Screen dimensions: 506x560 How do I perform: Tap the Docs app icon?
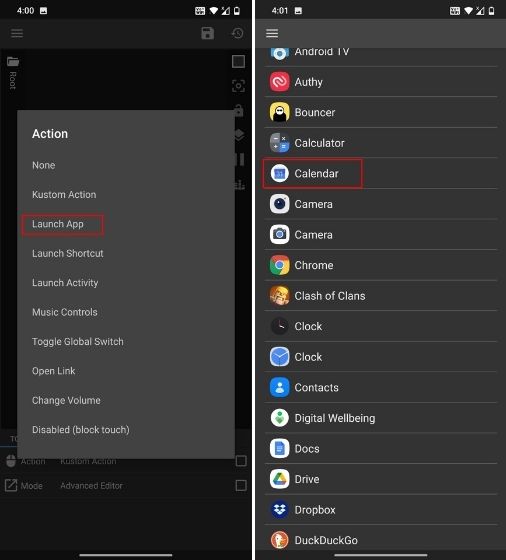pos(279,449)
